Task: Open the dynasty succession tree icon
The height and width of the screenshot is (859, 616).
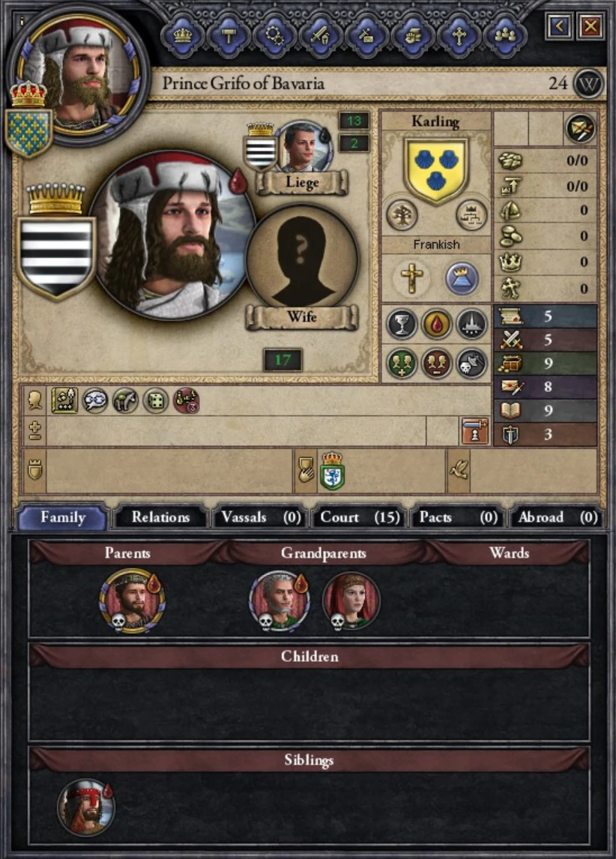Action: (471, 214)
